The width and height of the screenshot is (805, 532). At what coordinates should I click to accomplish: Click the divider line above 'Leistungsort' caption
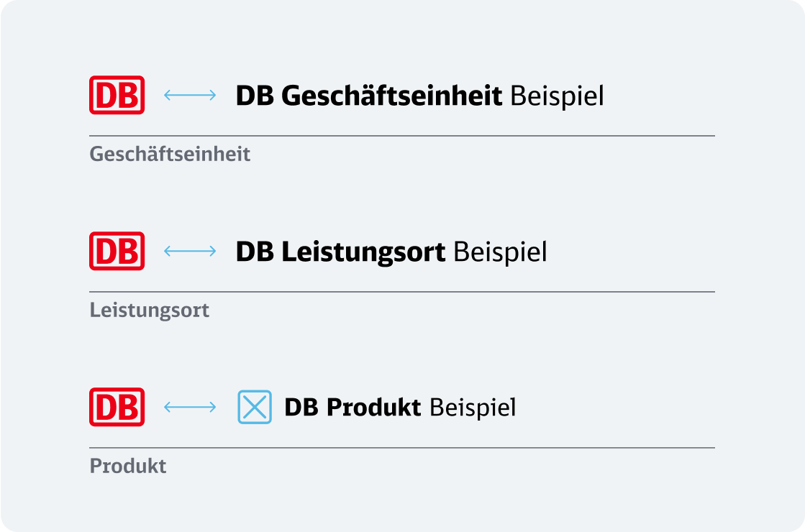[402, 292]
